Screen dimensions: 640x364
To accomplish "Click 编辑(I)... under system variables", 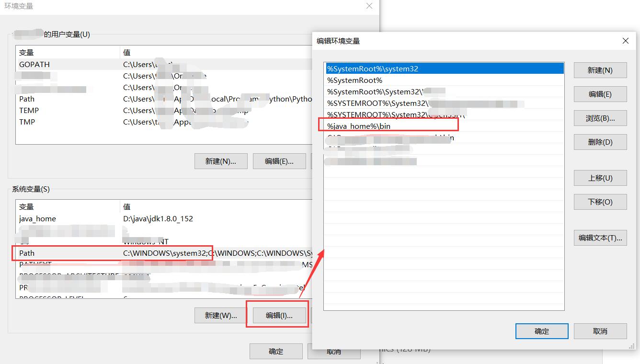I will tap(279, 315).
